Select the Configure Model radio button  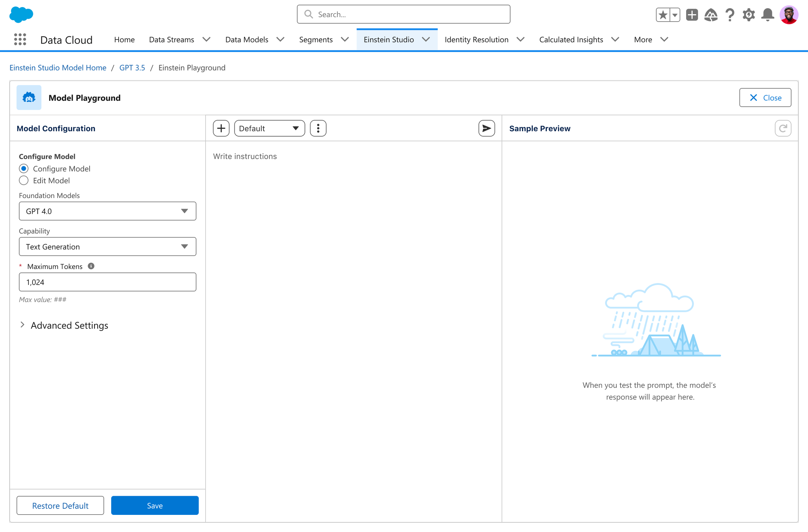pyautogui.click(x=24, y=169)
